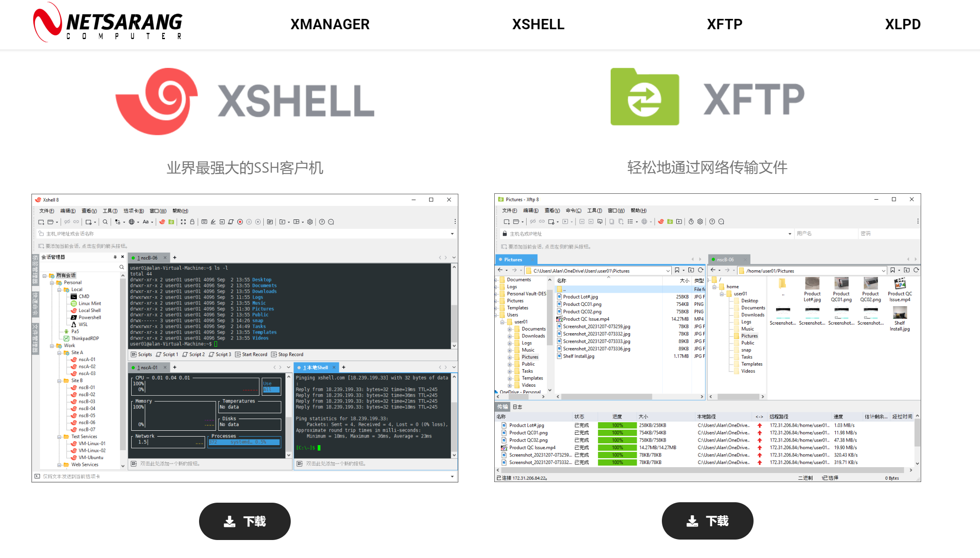The width and height of the screenshot is (980, 558).
Task: Open the Xshell host address bar dropdown arrow
Action: pyautogui.click(x=452, y=234)
